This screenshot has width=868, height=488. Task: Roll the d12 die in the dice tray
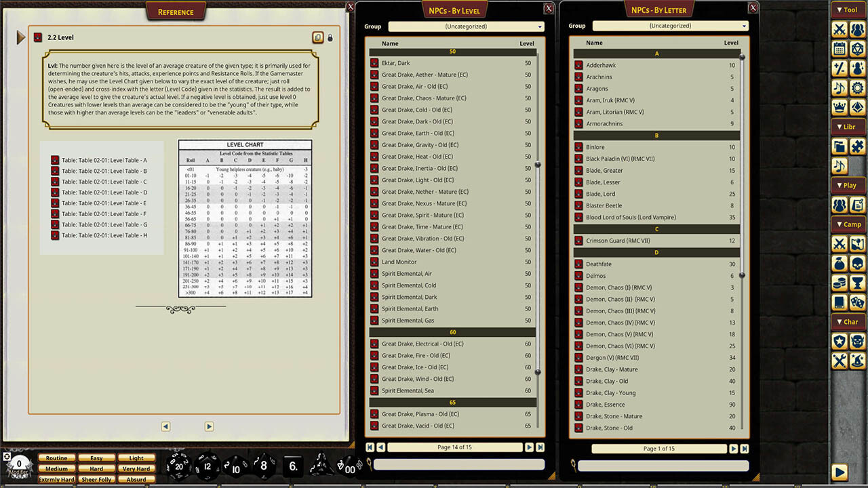click(208, 466)
